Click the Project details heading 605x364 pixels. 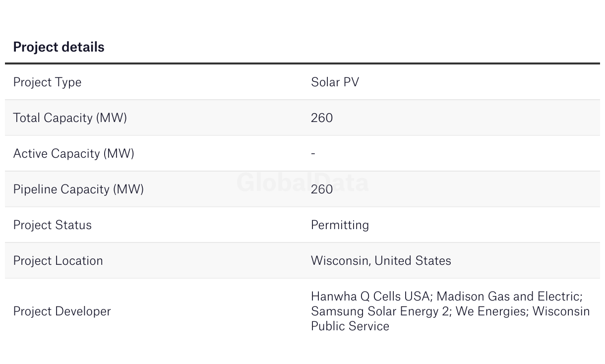pyautogui.click(x=59, y=47)
